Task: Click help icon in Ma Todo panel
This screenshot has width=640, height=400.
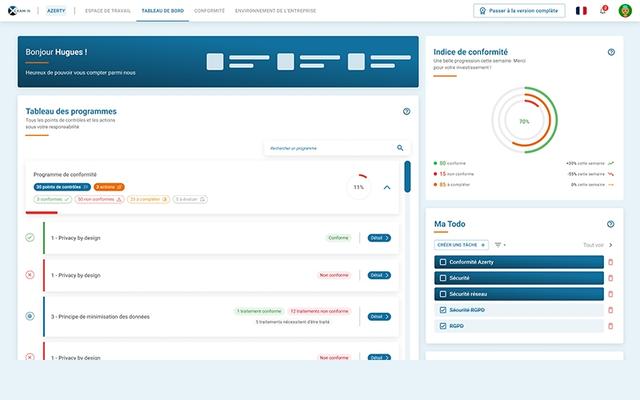Action: click(611, 224)
